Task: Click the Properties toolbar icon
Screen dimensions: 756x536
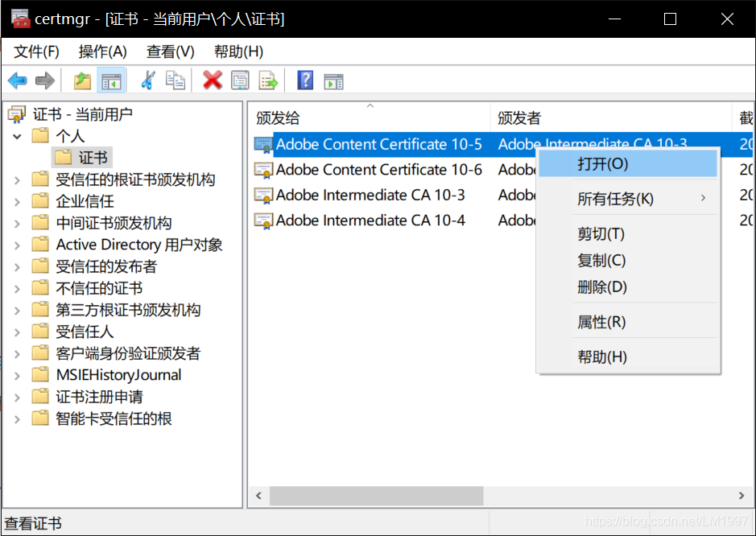Action: [240, 80]
